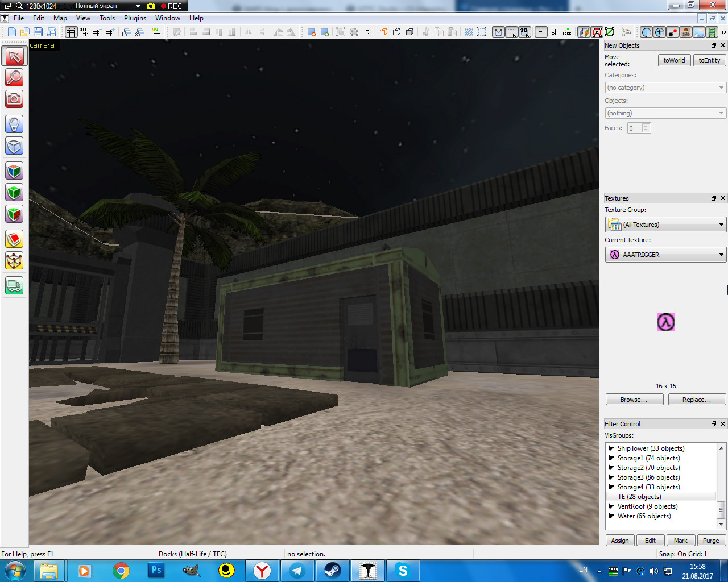The width and height of the screenshot is (728, 582).
Task: Select the Apply Current Texture tool
Action: pyautogui.click(x=14, y=192)
